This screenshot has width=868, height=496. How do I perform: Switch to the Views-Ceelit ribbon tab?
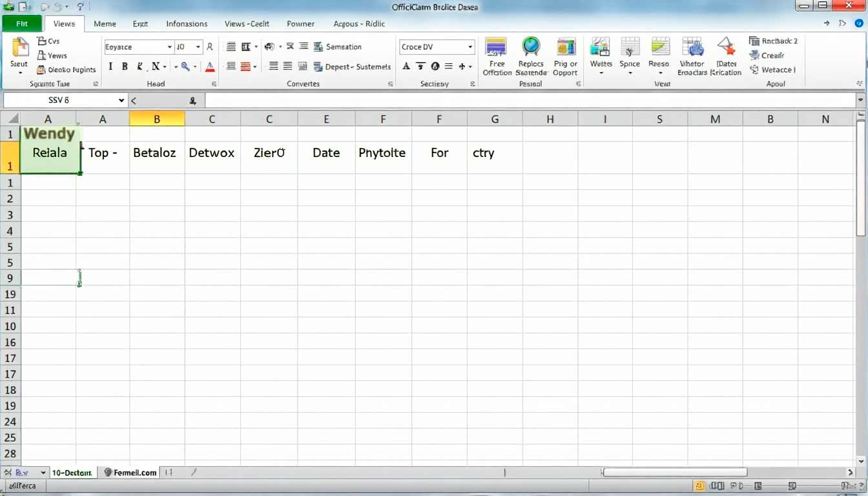(247, 24)
